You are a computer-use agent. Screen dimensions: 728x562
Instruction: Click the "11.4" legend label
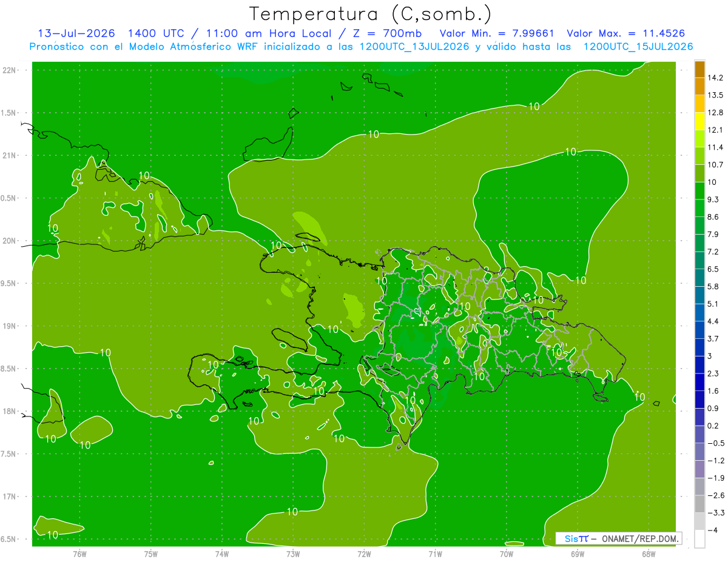715,147
